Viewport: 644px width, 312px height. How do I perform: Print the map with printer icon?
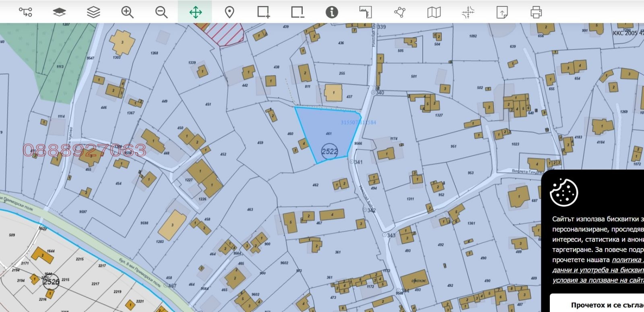[x=536, y=12]
